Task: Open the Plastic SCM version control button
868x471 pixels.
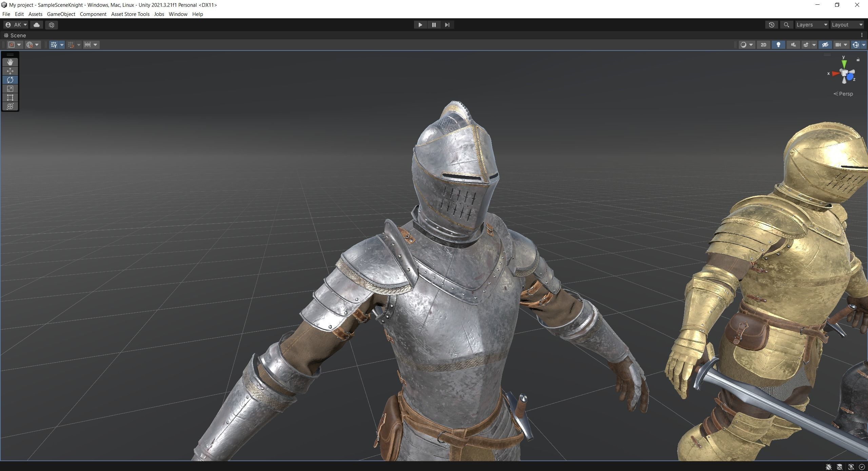Action: click(52, 25)
